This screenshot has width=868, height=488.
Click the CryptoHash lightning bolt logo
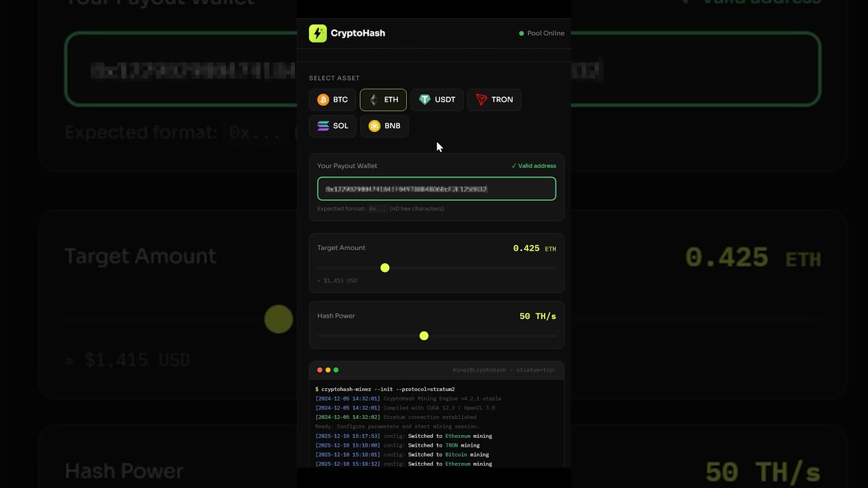317,33
